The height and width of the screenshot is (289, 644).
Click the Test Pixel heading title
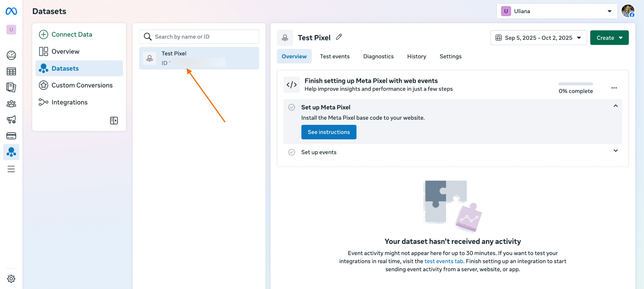314,38
